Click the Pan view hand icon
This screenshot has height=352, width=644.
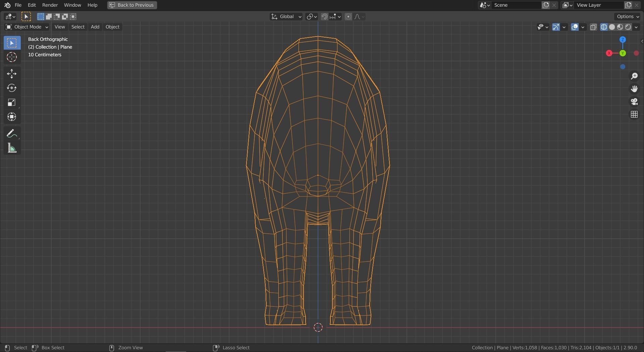coord(634,89)
